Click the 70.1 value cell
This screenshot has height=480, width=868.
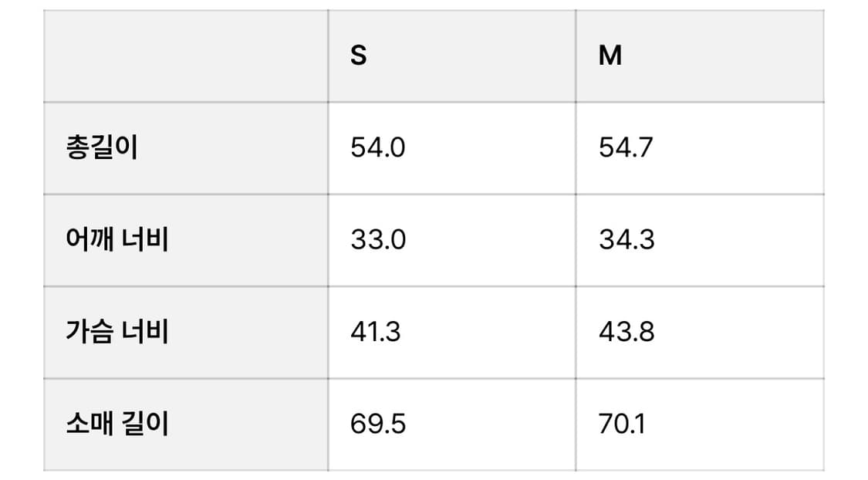[x=621, y=424]
